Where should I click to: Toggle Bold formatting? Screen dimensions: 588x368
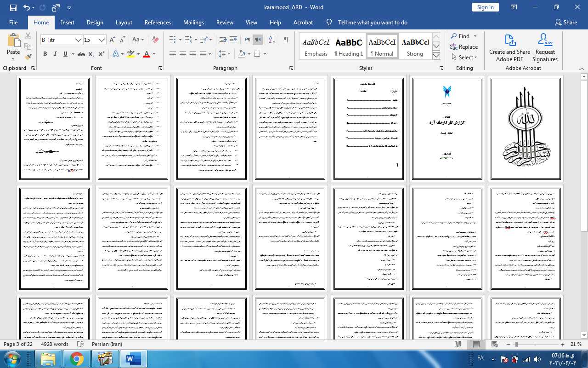(45, 54)
